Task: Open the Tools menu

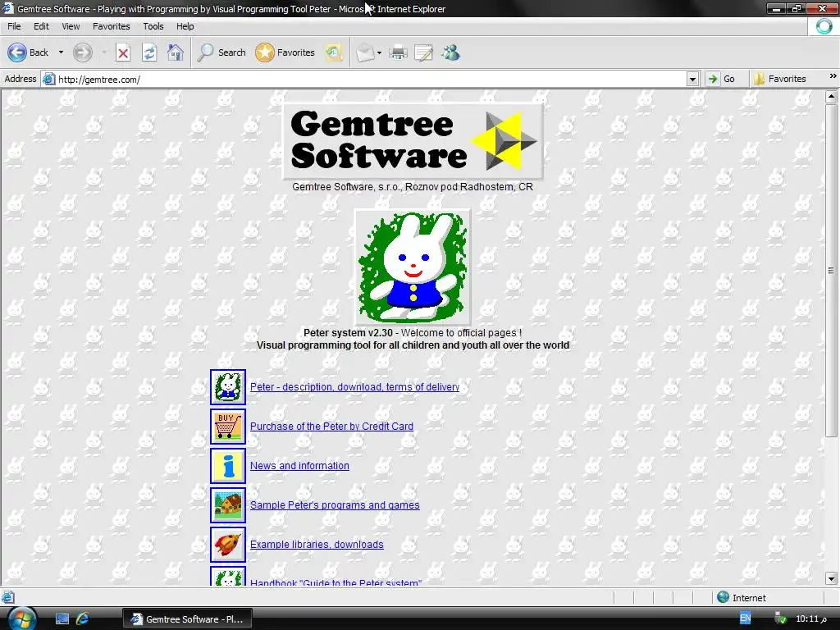Action: pos(153,26)
